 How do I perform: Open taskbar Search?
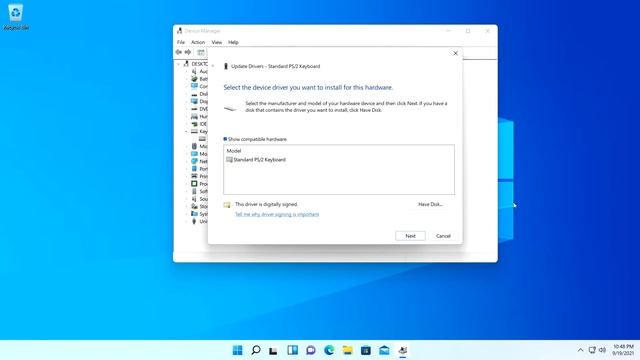tap(256, 350)
